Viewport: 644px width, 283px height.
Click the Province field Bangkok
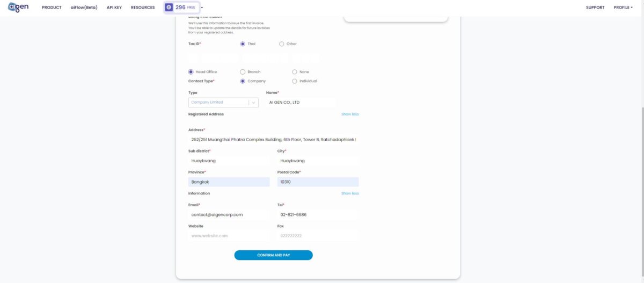point(229,182)
